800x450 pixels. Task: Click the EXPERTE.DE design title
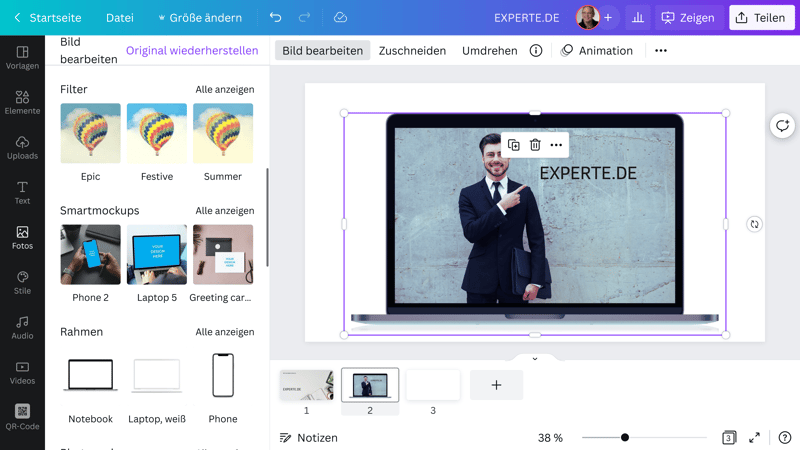527,17
